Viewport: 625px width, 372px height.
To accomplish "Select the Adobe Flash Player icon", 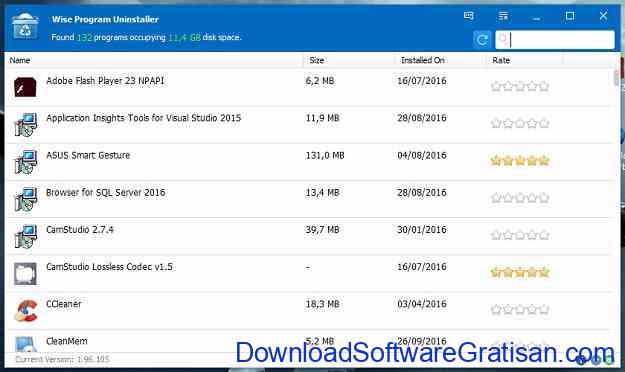I will pos(26,87).
